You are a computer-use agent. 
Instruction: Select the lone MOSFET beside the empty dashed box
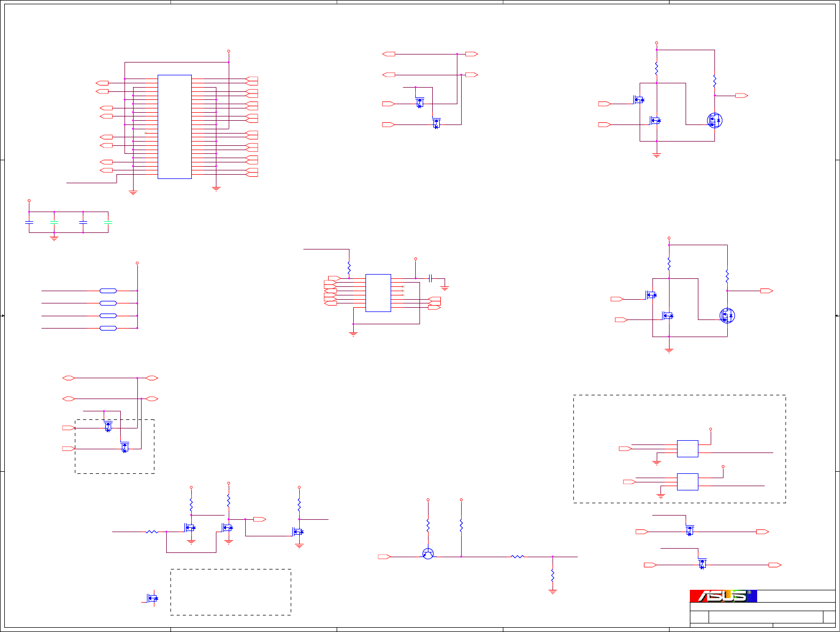152,598
